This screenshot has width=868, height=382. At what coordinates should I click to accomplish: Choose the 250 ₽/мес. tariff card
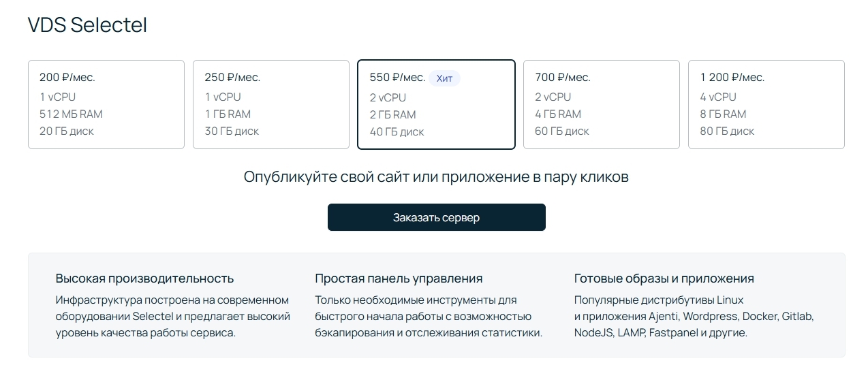(x=271, y=104)
